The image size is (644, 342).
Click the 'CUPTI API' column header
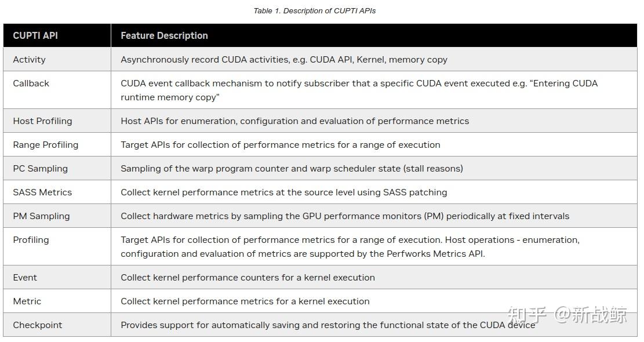(x=35, y=35)
